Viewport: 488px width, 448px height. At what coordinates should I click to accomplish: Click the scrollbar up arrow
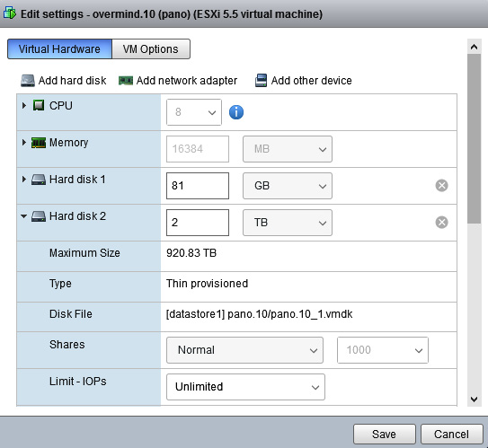pos(474,47)
